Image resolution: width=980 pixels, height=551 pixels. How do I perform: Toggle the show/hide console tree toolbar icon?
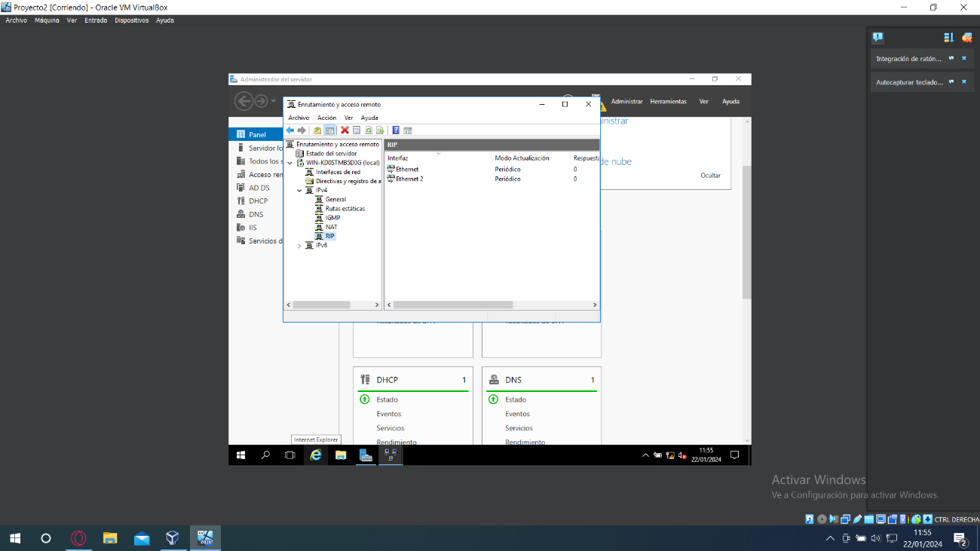(330, 130)
